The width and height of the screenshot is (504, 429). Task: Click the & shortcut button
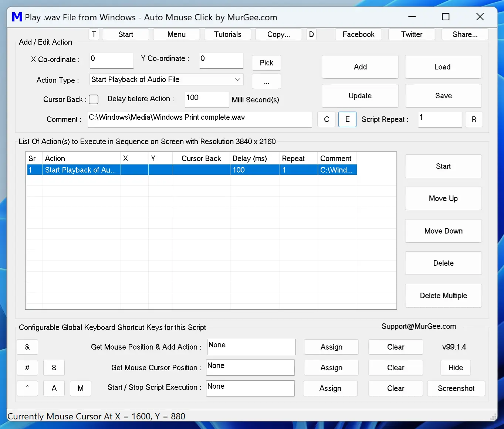click(x=27, y=347)
